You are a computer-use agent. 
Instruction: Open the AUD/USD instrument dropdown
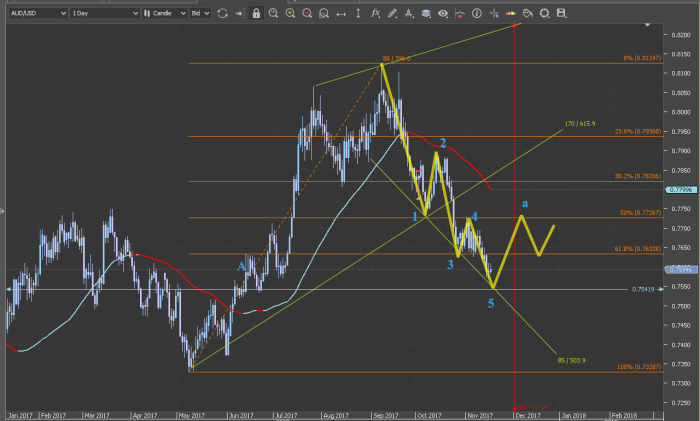point(34,14)
